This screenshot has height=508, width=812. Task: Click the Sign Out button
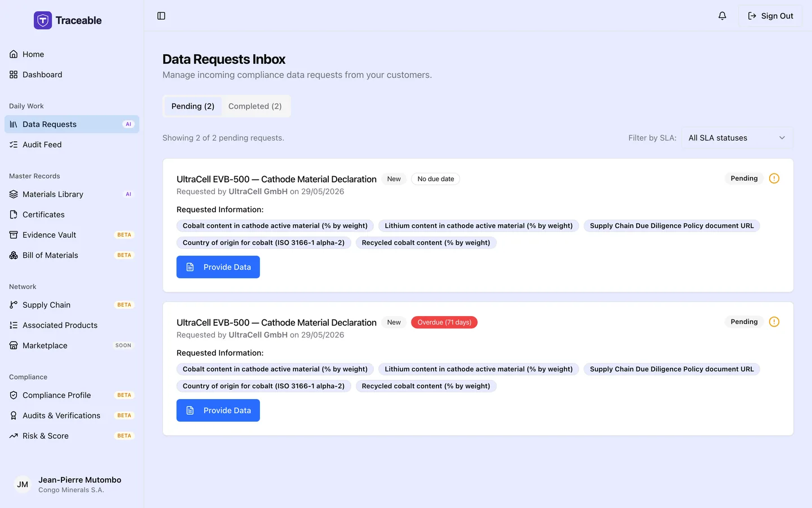tap(770, 16)
